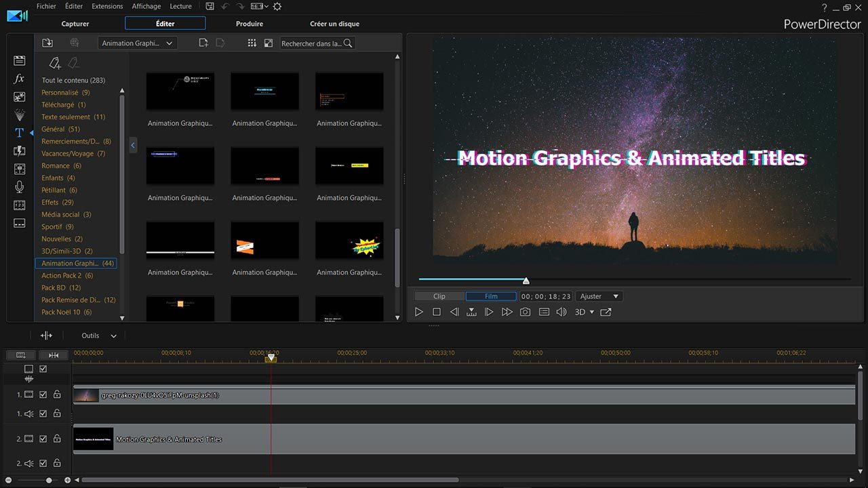Play the preview

418,312
